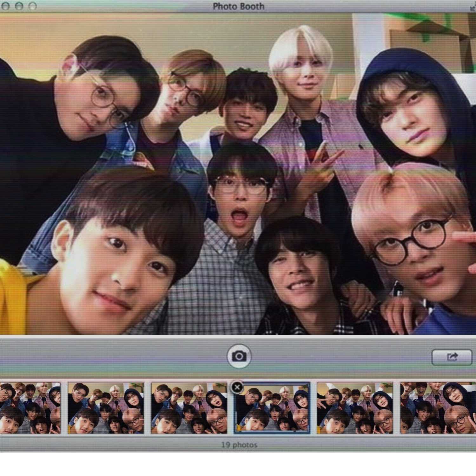This screenshot has width=476, height=476.
Task: Click the blue-bordered selected thumbnail
Action: pos(272,408)
